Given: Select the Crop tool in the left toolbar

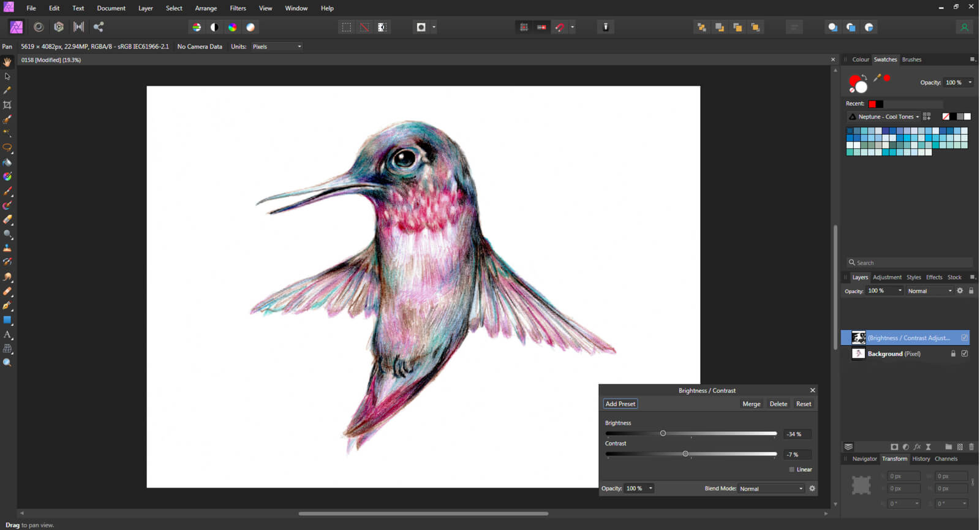Looking at the screenshot, I should (7, 105).
